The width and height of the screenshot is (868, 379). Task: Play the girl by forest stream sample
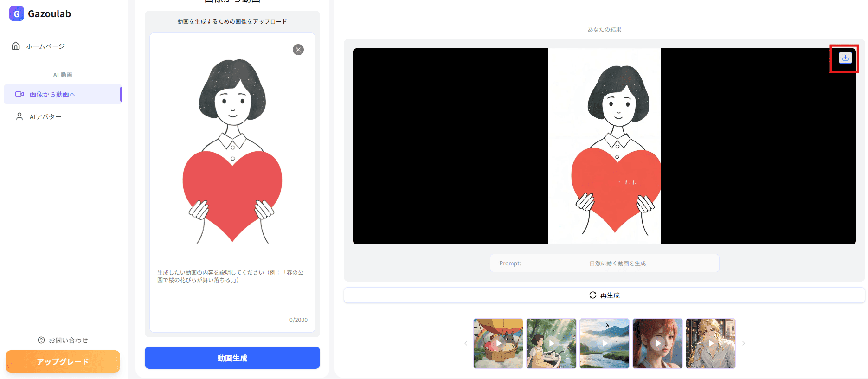551,343
